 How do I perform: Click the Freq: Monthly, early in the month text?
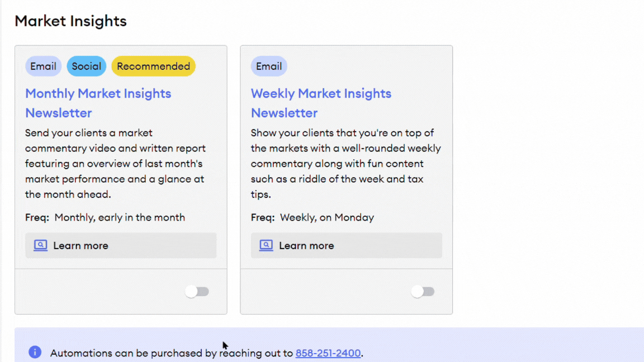pyautogui.click(x=105, y=217)
